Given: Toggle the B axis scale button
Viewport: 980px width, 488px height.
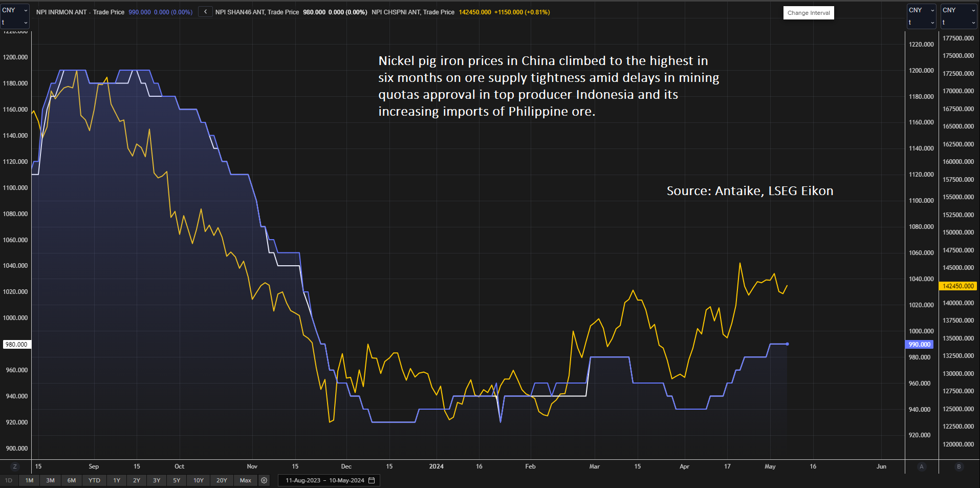Looking at the screenshot, I should tap(959, 466).
